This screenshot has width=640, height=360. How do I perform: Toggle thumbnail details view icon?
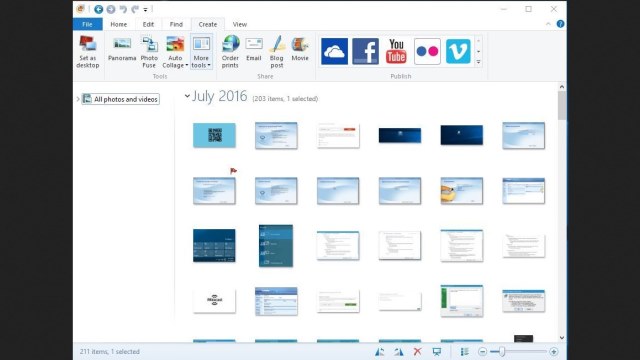(x=464, y=351)
